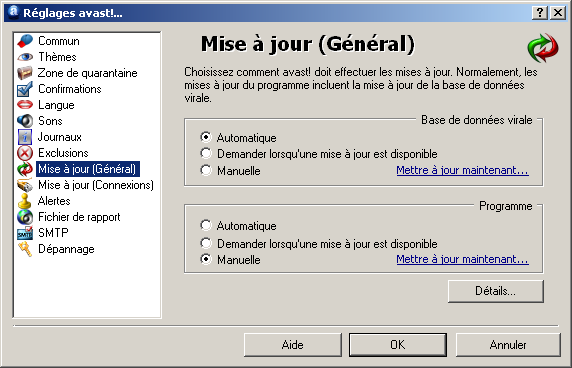Click the Commun blue cap icon
572x368 pixels.
[x=25, y=41]
